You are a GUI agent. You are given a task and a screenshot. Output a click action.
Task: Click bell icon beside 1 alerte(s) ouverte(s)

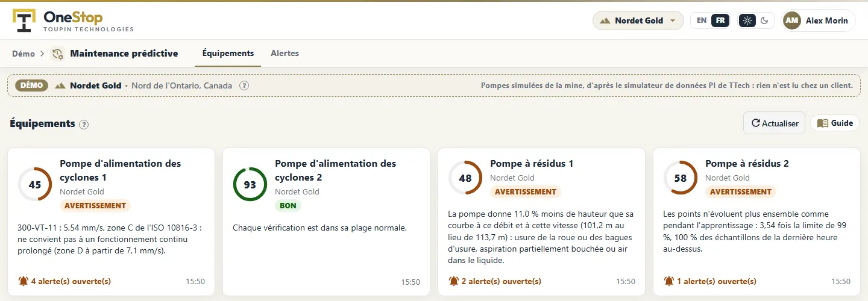point(669,281)
